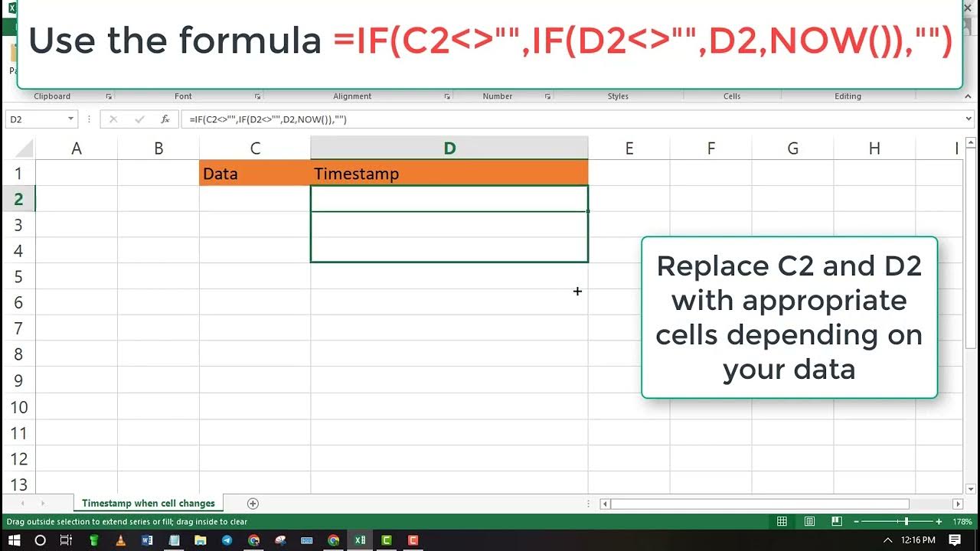Viewport: 980px width, 551px height.
Task: Open Telegram from the taskbar
Action: coord(227,540)
